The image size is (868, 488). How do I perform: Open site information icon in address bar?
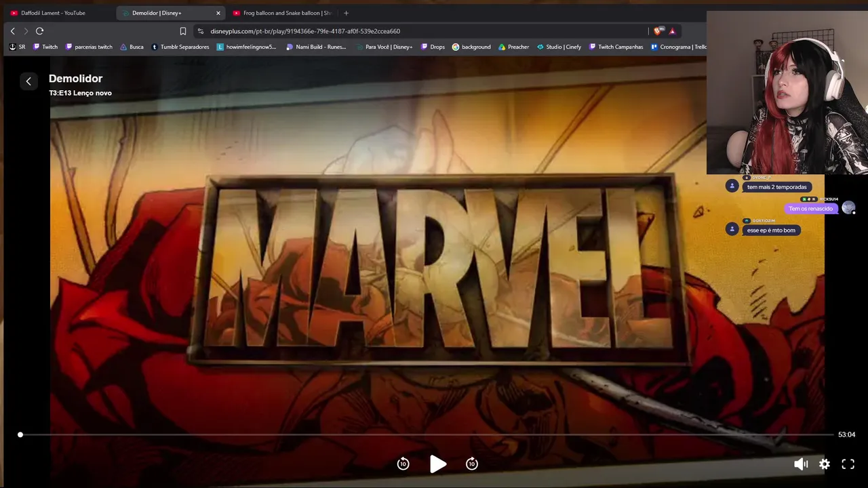point(200,31)
